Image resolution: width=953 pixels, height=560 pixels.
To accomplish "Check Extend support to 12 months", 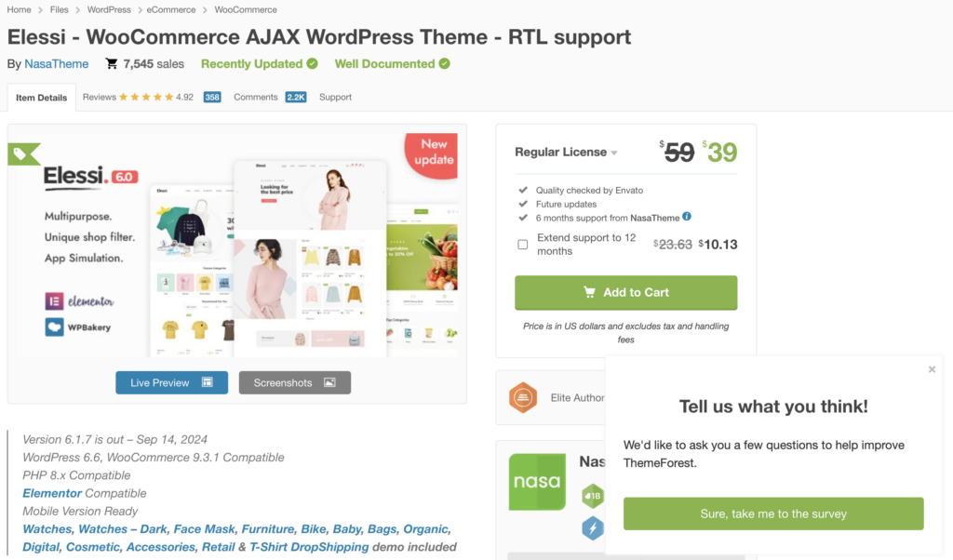I will [x=523, y=244].
